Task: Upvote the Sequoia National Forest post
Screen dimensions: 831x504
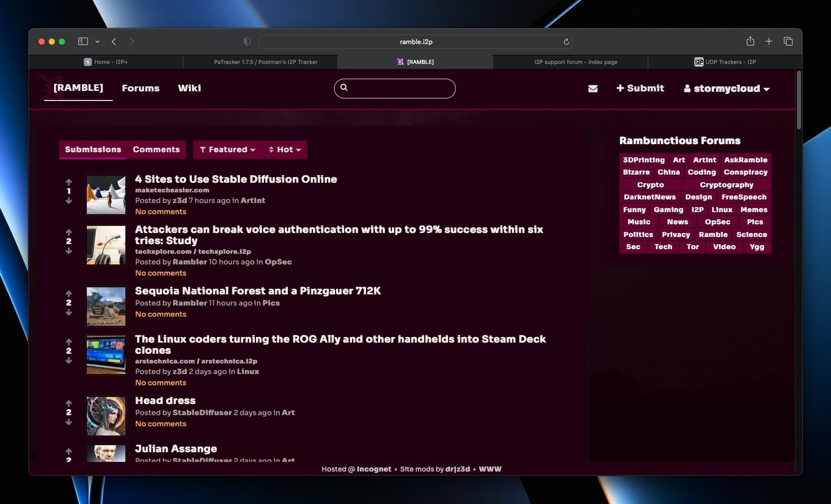Action: 69,293
